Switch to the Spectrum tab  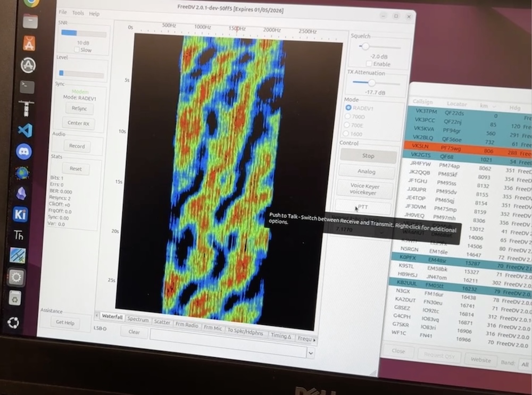[138, 320]
